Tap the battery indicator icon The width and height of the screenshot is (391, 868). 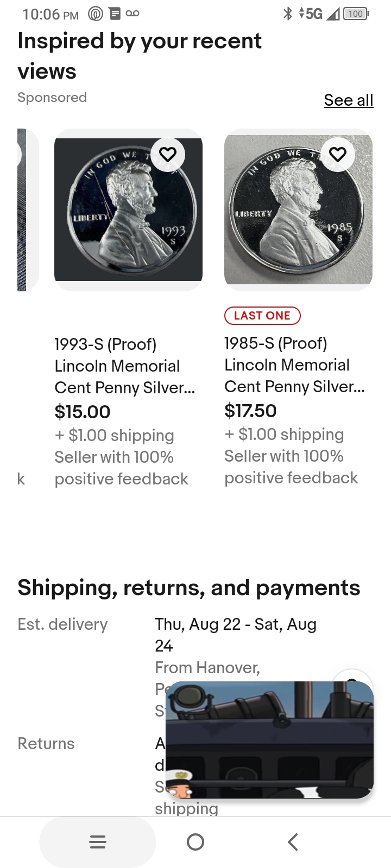356,14
